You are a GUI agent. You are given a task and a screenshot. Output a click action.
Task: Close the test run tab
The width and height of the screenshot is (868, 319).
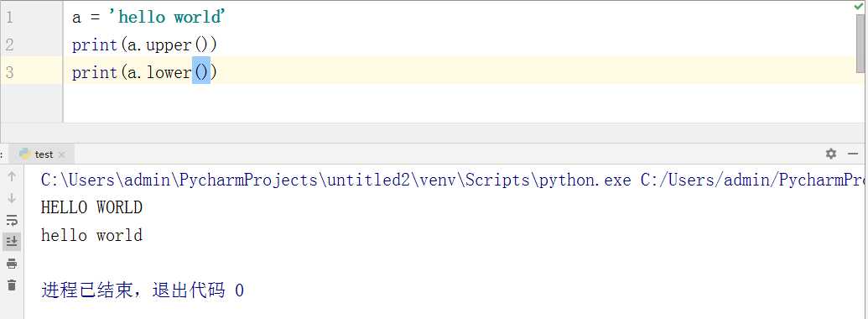[x=61, y=154]
